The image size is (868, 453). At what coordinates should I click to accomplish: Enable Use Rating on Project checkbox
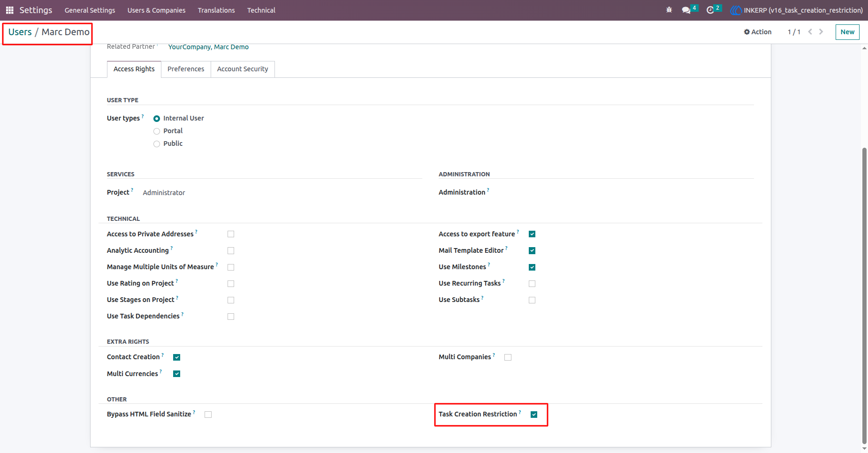point(231,284)
